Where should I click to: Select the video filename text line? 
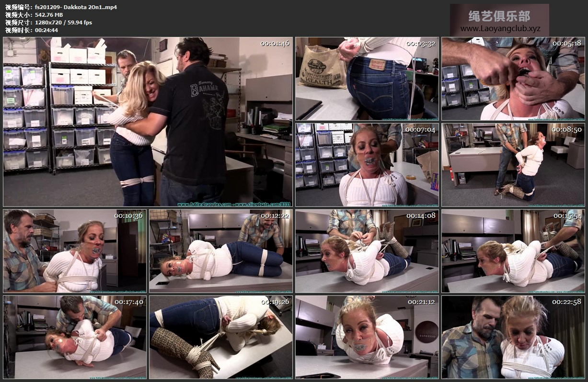[61, 7]
